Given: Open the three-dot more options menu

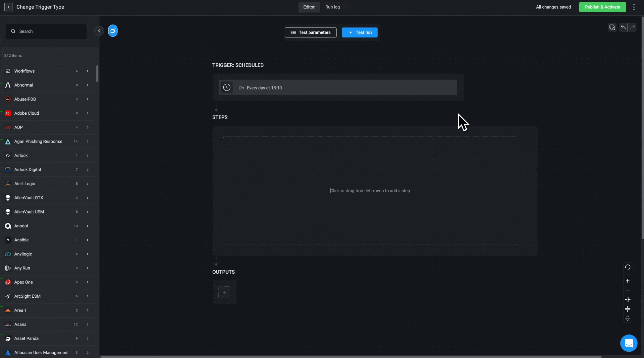Looking at the screenshot, I should point(634,7).
